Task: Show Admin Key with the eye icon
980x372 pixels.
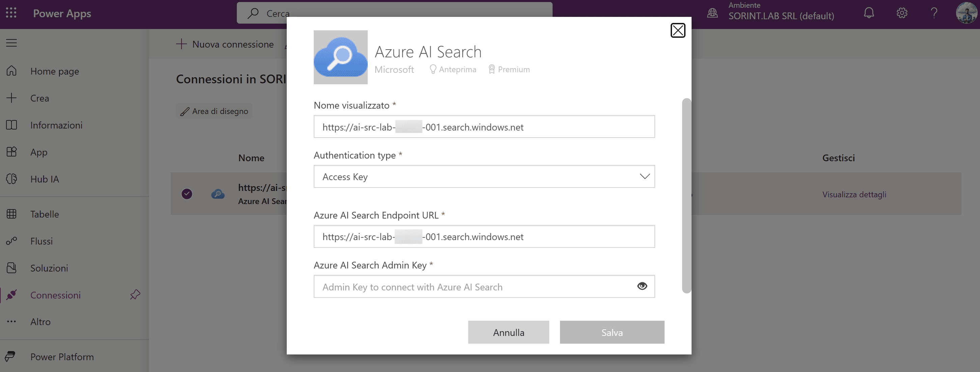Action: [x=642, y=286]
